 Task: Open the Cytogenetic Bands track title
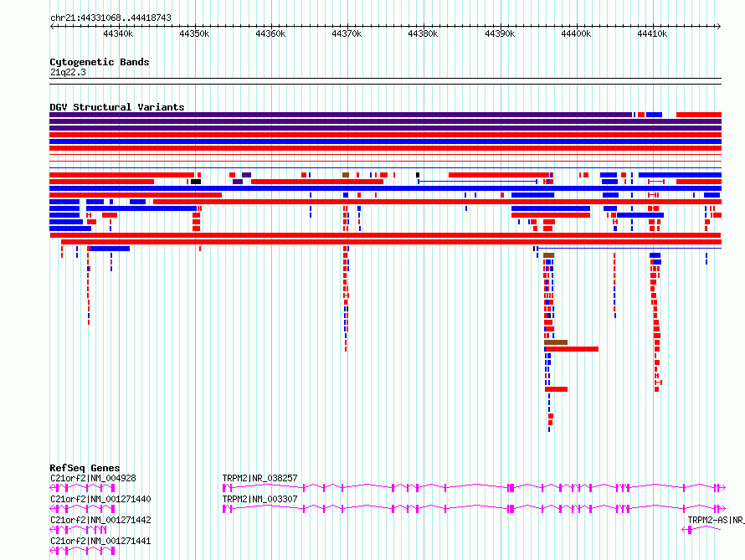point(100,62)
